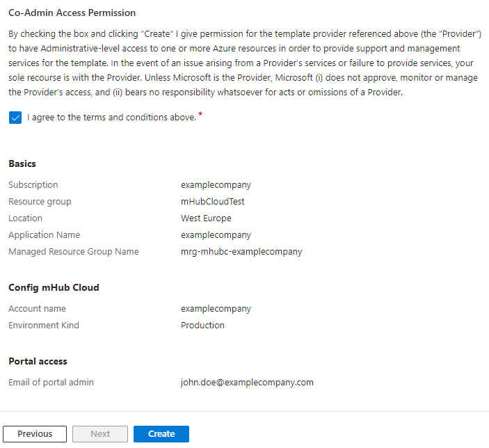Image resolution: width=489 pixels, height=448 pixels.
Task: Select the mrg-mhubc-examplecompany managed group name
Action: pos(241,252)
